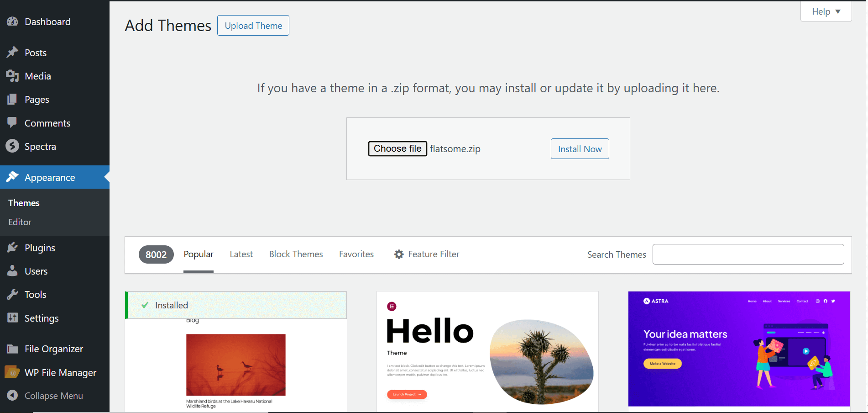
Task: Open the Favorites tab
Action: pyautogui.click(x=356, y=254)
